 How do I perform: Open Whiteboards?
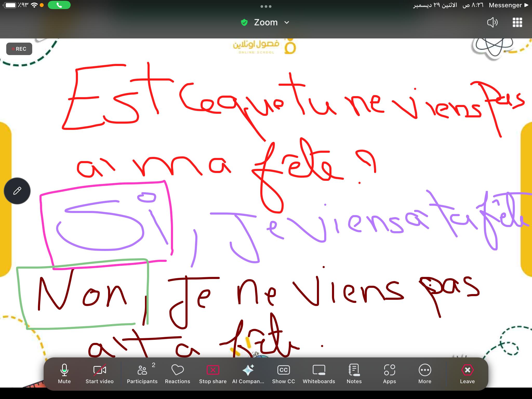coord(319,374)
